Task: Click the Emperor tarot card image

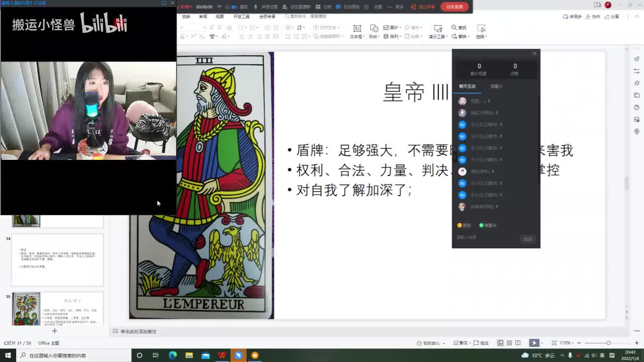Action: [x=201, y=186]
